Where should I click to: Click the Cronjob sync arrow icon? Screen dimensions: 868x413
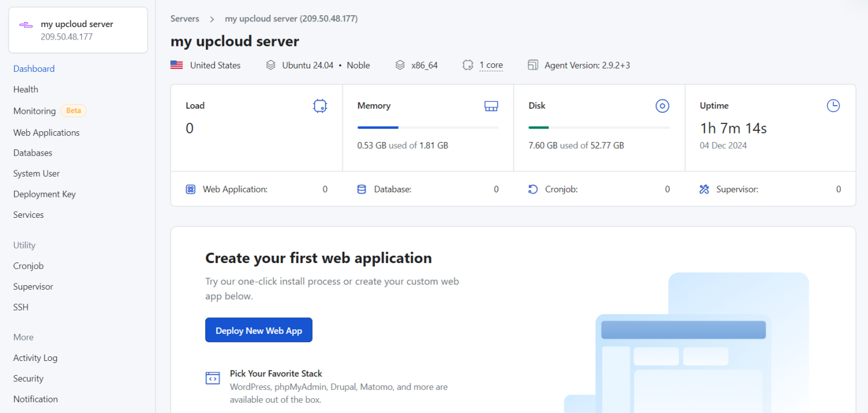click(532, 189)
